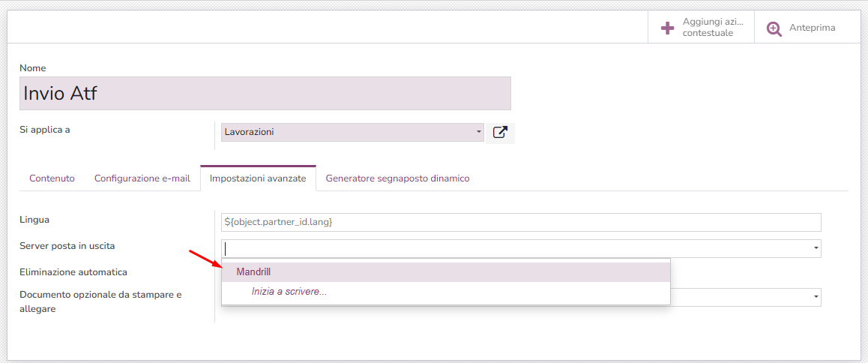Select the Impostazioni avanzate tab
868x363 pixels.
(258, 178)
